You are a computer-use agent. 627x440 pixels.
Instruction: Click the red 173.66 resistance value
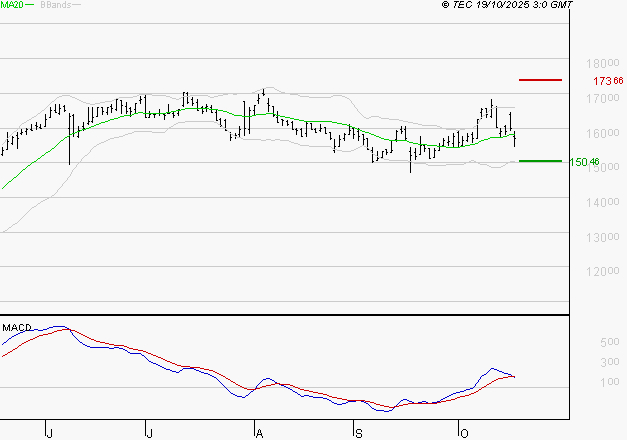(608, 81)
